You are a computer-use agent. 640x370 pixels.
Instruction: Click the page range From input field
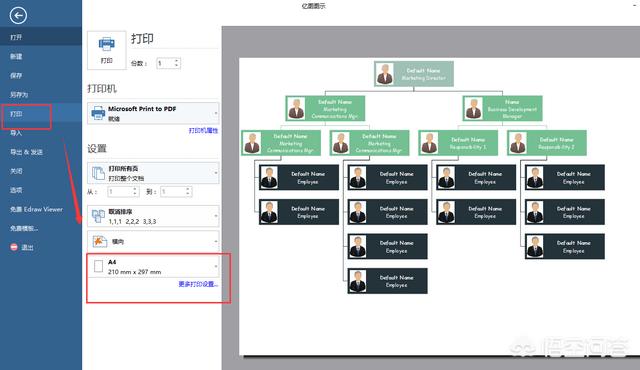coord(123,191)
